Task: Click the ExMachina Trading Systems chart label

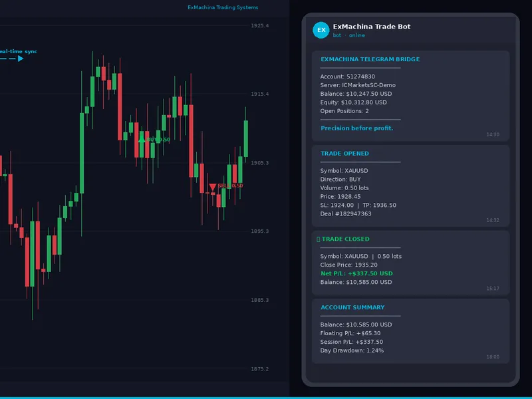Action: [x=223, y=7]
